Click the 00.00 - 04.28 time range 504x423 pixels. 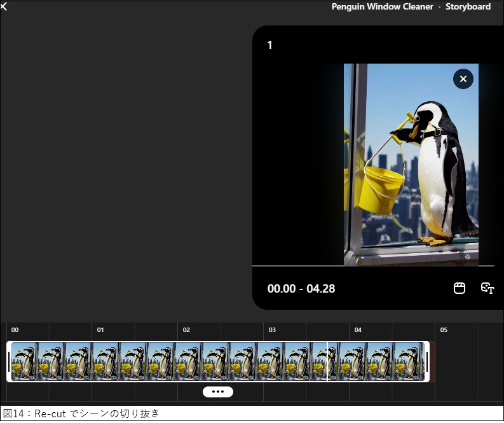click(x=301, y=289)
